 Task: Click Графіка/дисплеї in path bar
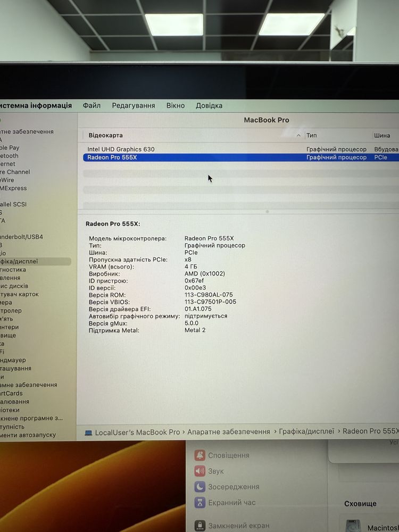[x=306, y=431]
